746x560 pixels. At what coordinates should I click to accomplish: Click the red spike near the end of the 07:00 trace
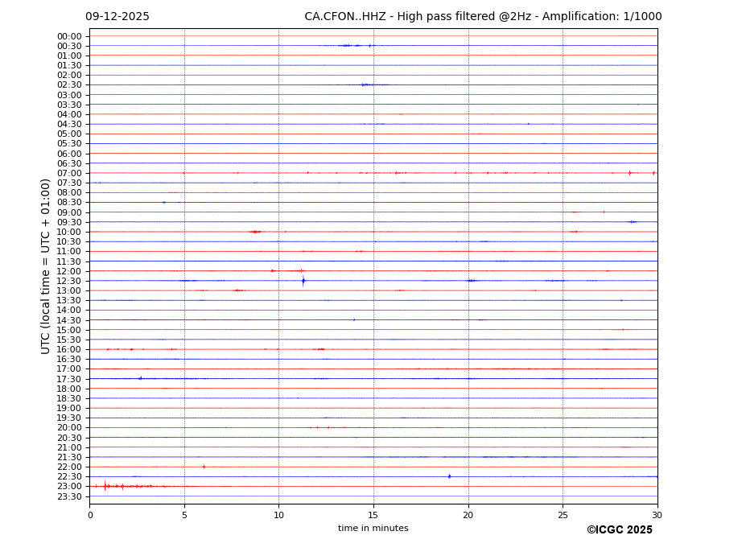(x=629, y=173)
